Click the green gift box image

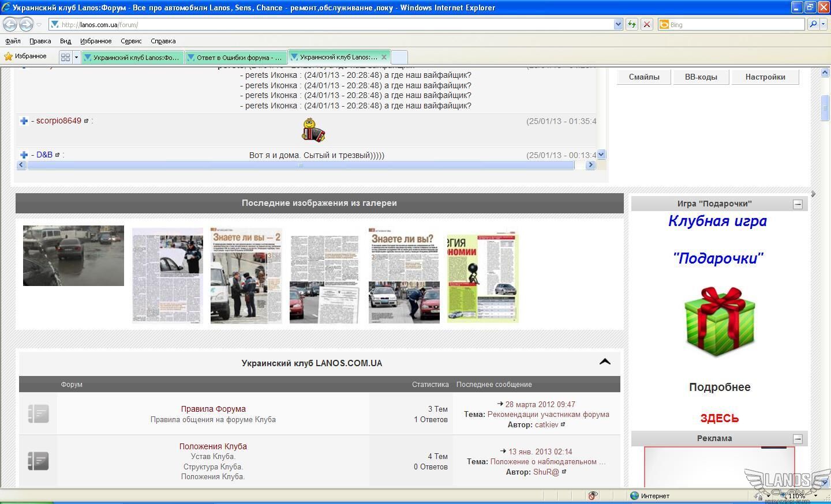[719, 321]
